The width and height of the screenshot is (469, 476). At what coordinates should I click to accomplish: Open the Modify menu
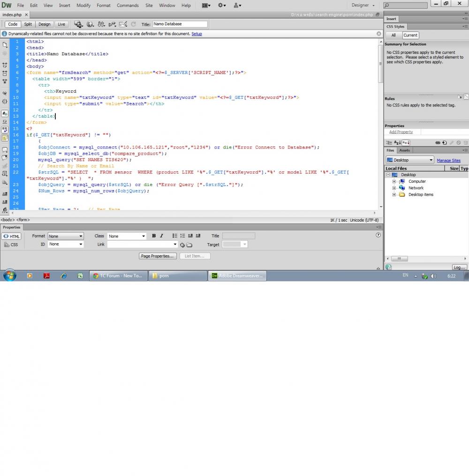83,6
